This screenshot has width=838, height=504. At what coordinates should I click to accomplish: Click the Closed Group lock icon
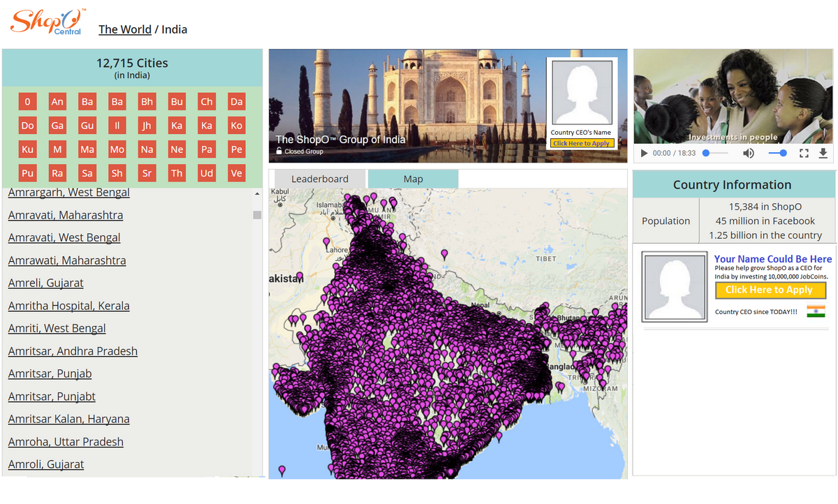[x=279, y=151]
